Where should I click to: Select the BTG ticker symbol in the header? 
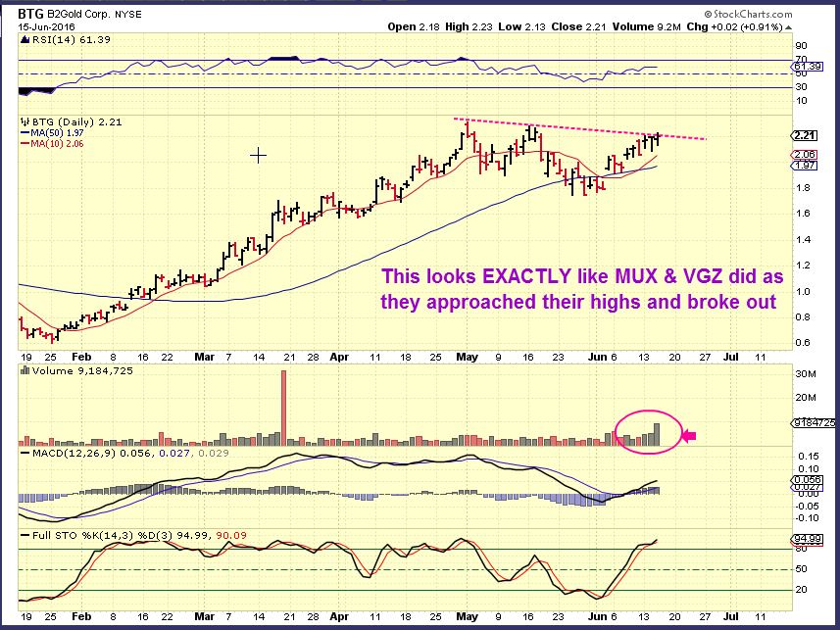click(30, 14)
